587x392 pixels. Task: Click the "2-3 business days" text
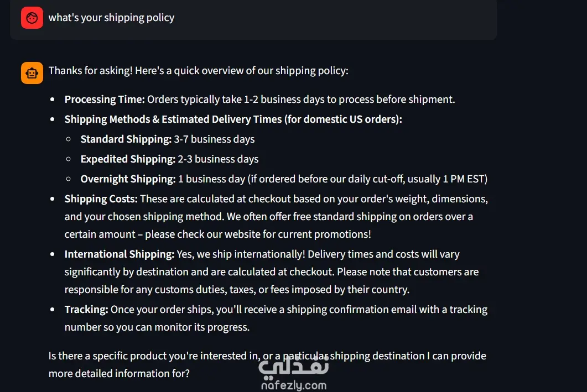(x=218, y=159)
